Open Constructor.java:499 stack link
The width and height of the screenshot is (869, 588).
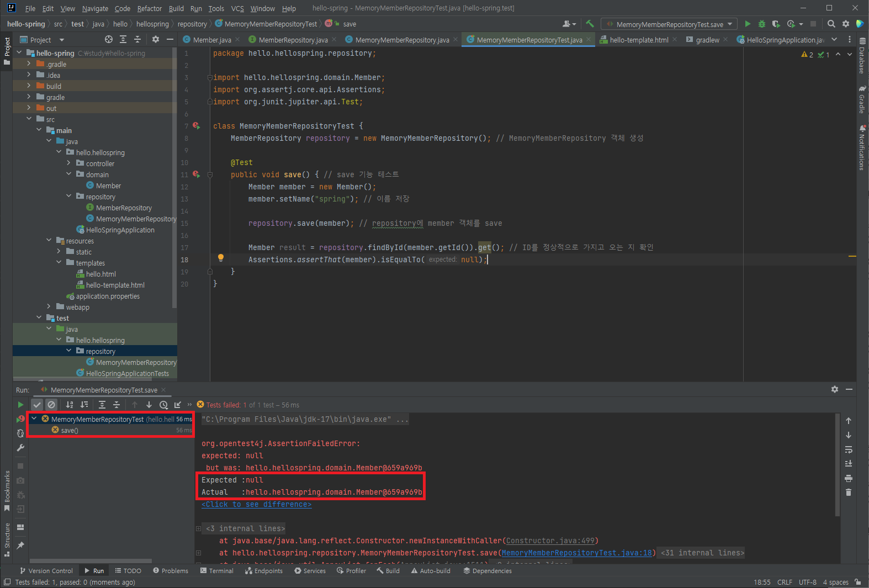coord(550,541)
